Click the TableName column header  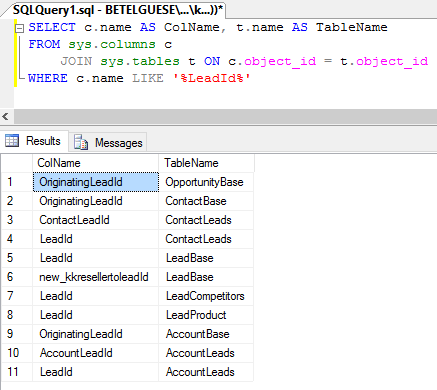tap(206, 163)
